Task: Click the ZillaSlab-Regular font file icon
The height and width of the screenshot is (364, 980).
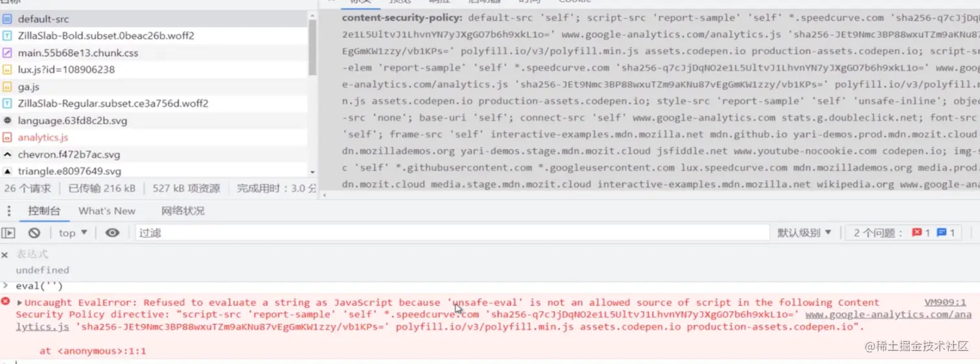Action: click(x=7, y=104)
